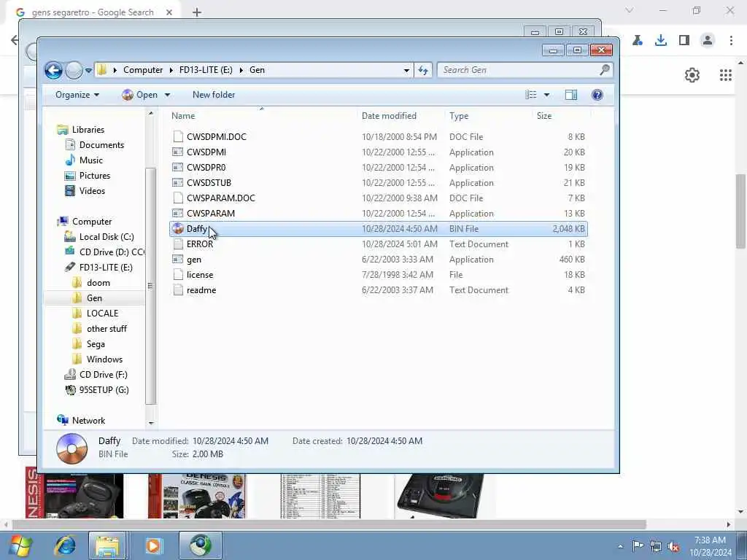This screenshot has width=747, height=560.
Task: Select the license file
Action: tap(379, 275)
